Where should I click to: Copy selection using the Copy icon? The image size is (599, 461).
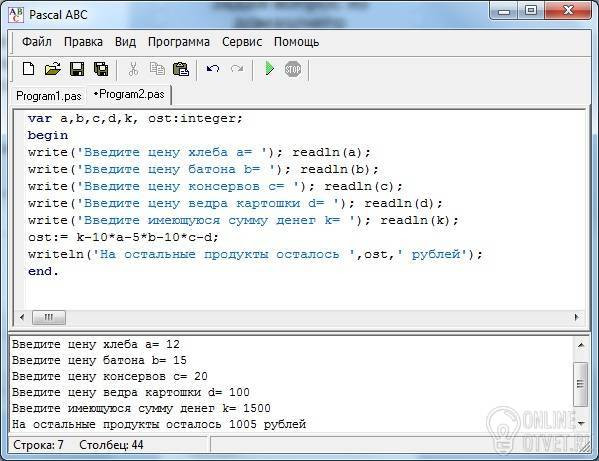coord(157,69)
